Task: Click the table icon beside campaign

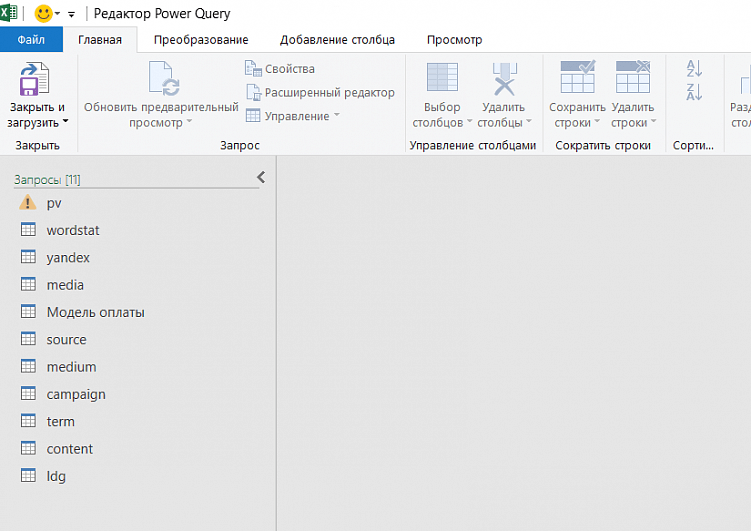Action: tap(28, 393)
